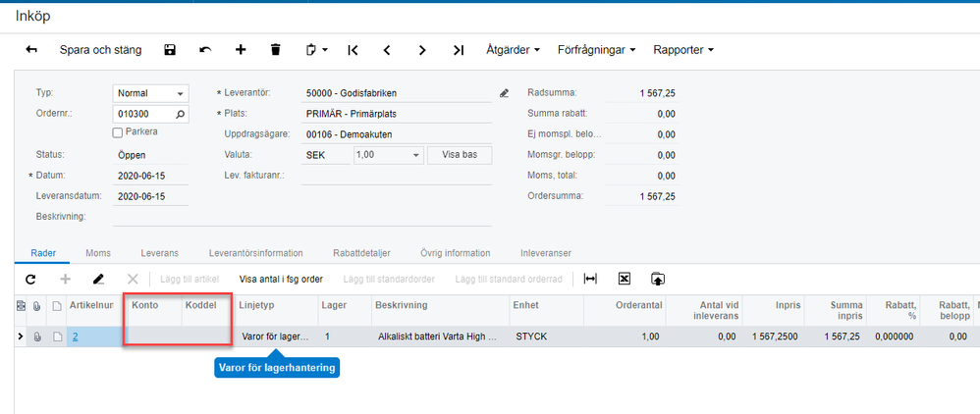This screenshot has width=980, height=414.
Task: Expand the Åtgärder menu
Action: click(x=514, y=49)
